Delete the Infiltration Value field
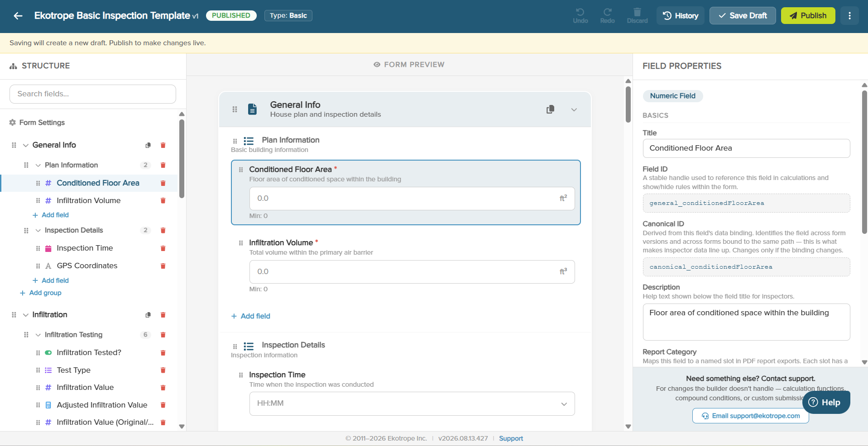Screen dimensions: 868x446 tap(163, 388)
